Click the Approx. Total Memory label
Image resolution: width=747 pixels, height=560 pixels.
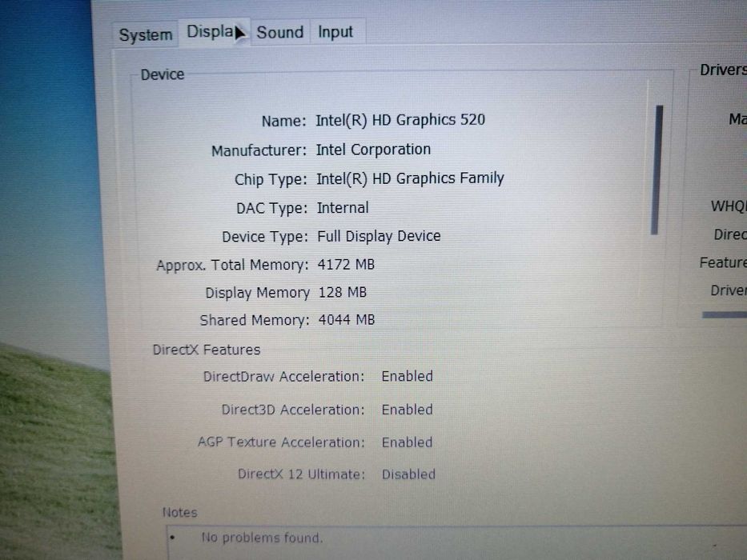pyautogui.click(x=232, y=266)
